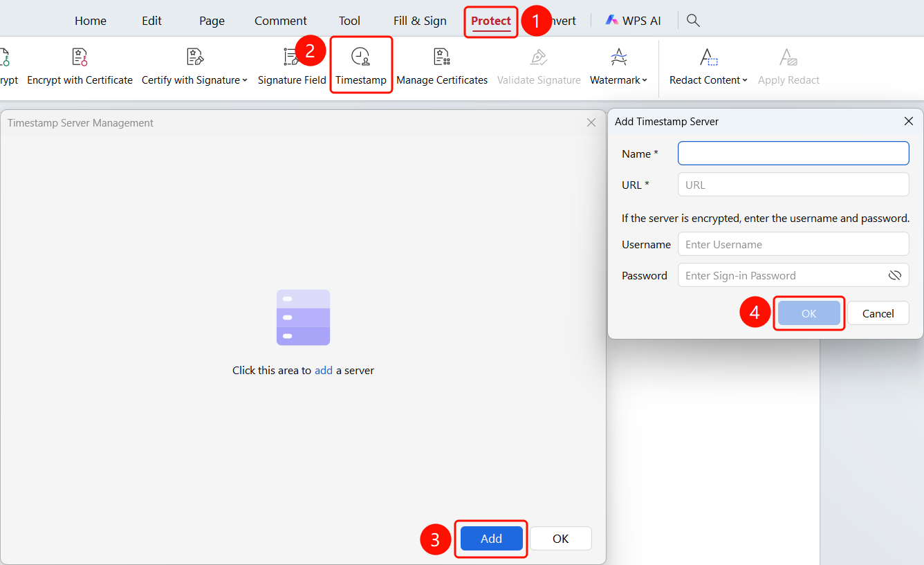
Task: Close the Add Timestamp Server dialog
Action: coord(909,121)
